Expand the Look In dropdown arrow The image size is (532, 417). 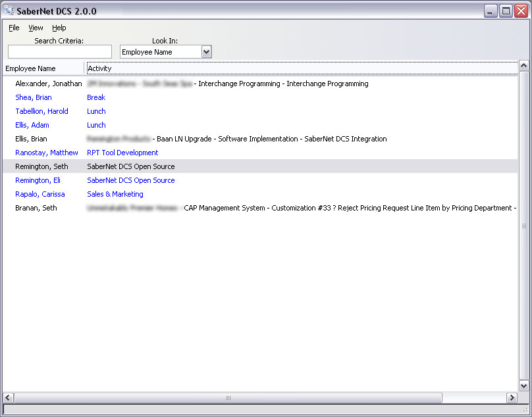[206, 52]
